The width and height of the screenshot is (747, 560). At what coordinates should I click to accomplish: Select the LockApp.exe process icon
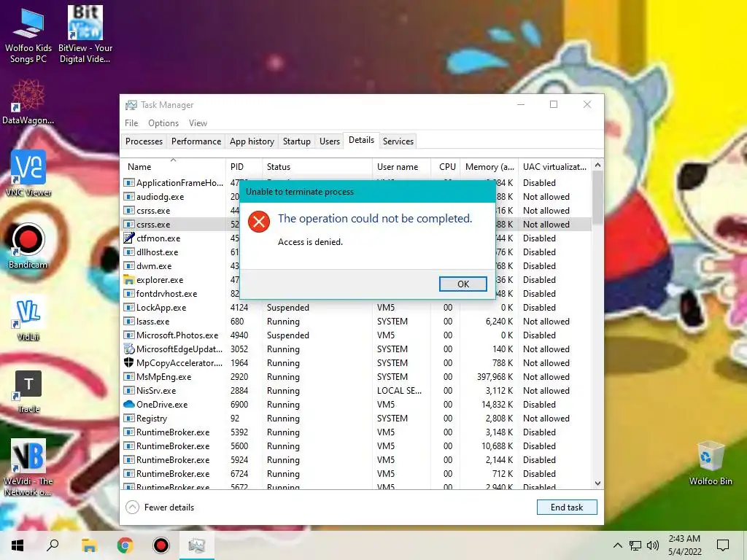(x=128, y=307)
